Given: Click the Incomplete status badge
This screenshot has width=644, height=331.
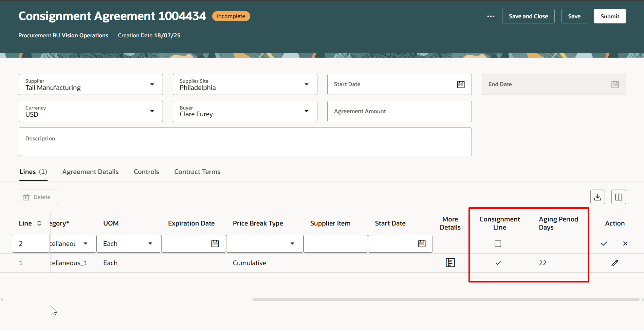Looking at the screenshot, I should [231, 16].
